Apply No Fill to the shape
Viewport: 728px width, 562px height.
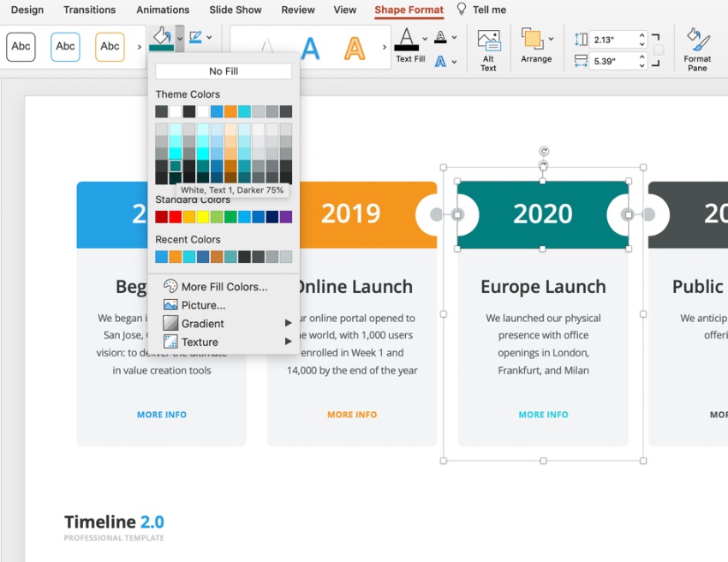pyautogui.click(x=224, y=70)
